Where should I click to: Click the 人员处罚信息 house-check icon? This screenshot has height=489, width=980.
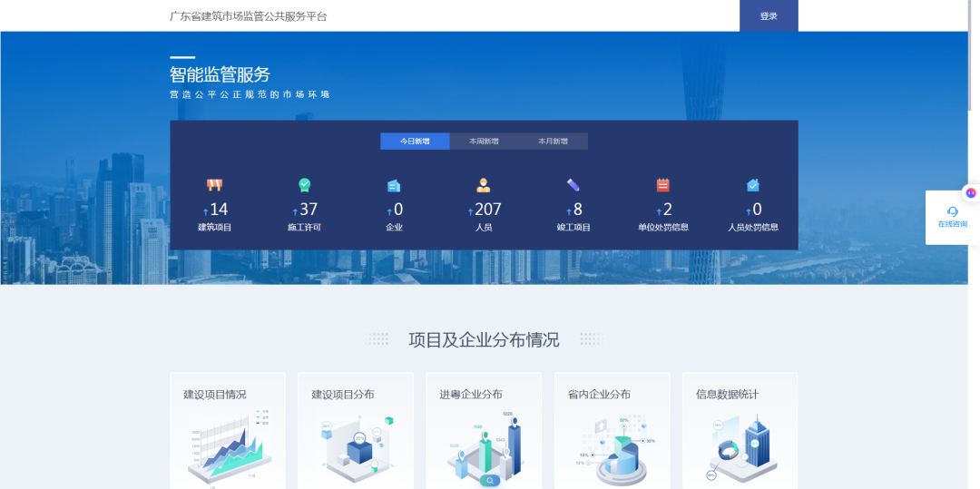pos(753,185)
